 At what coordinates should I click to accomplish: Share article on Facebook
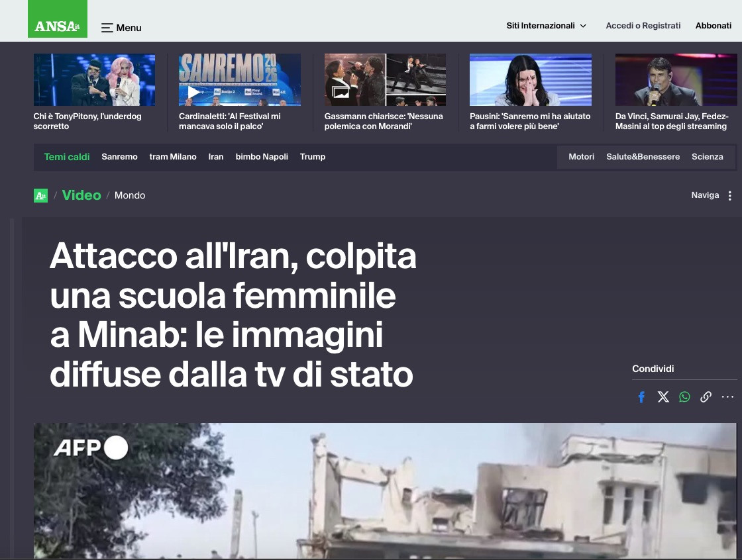tap(641, 397)
